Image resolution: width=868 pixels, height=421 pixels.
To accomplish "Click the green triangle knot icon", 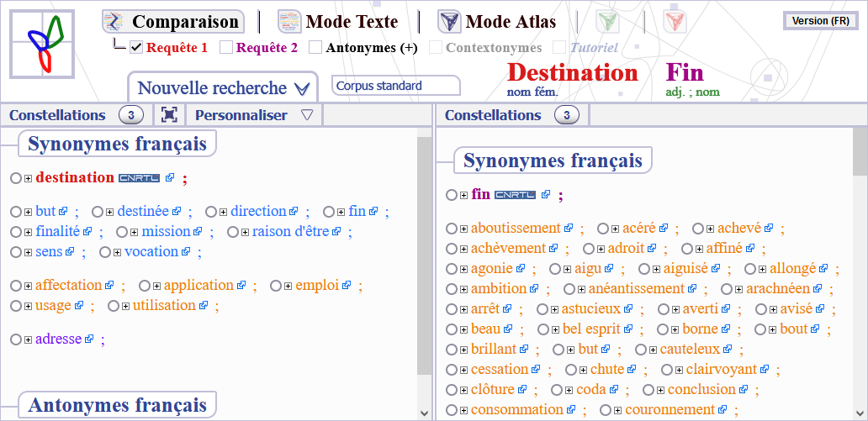I will pyautogui.click(x=607, y=21).
